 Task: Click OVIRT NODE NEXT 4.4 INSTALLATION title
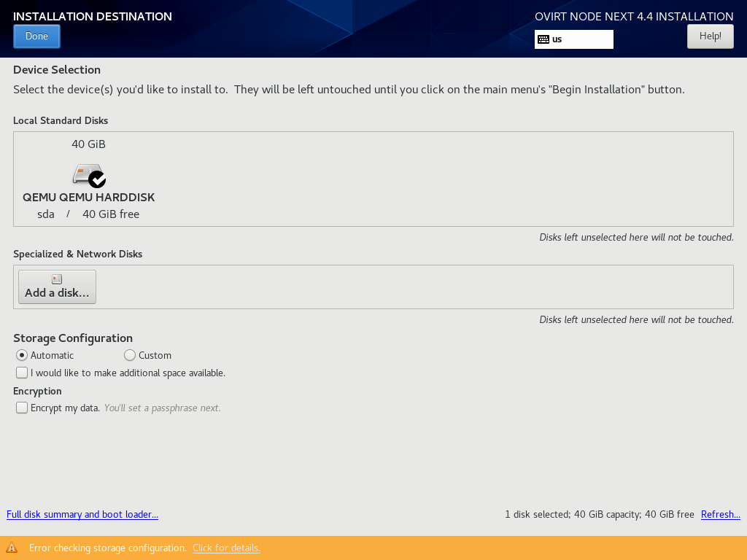(634, 16)
